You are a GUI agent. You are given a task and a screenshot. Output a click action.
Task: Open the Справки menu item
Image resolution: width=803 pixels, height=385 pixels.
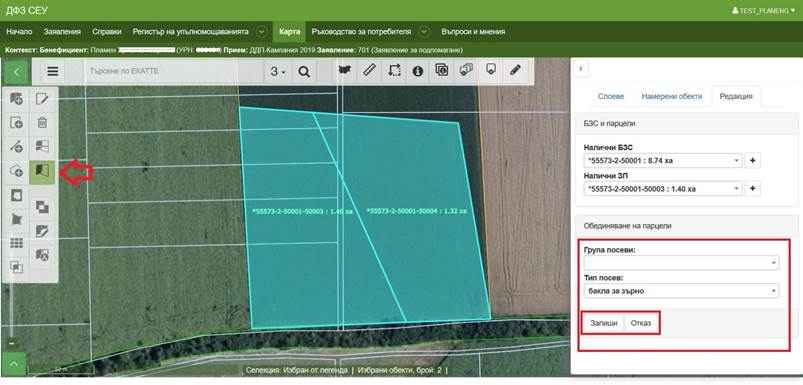tap(107, 32)
